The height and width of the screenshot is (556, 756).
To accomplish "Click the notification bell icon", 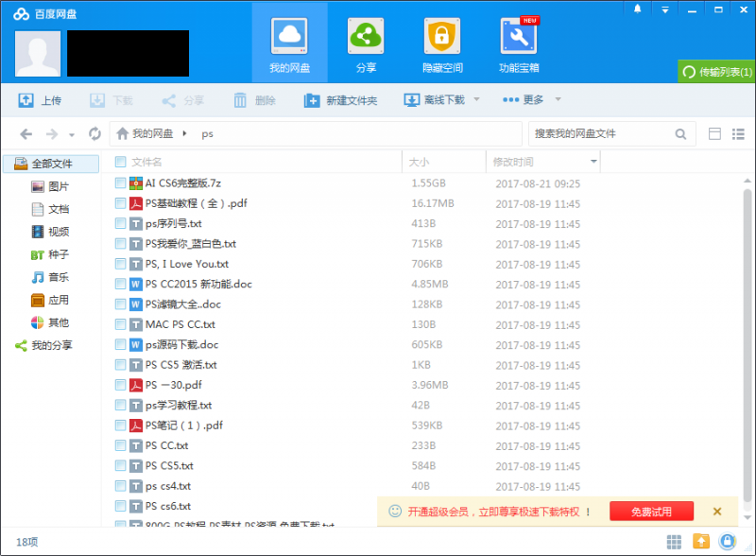I will click(637, 9).
